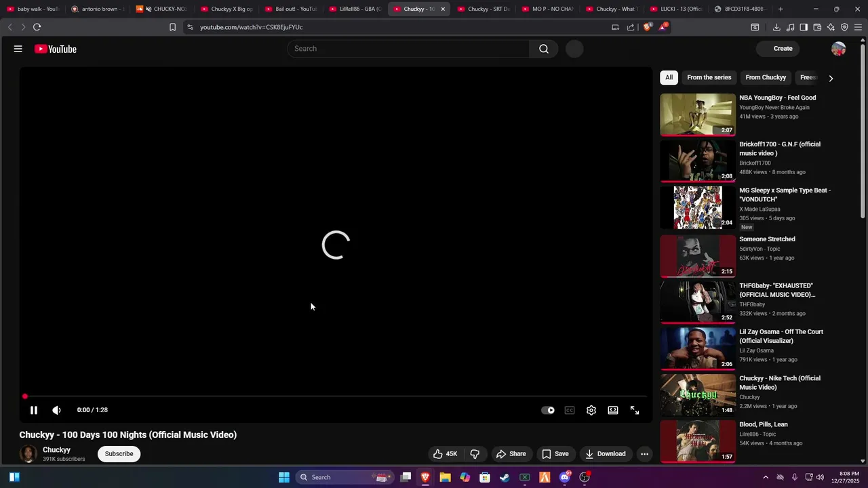Image resolution: width=868 pixels, height=488 pixels.
Task: Seek on the red video progress bar
Action: [336, 396]
